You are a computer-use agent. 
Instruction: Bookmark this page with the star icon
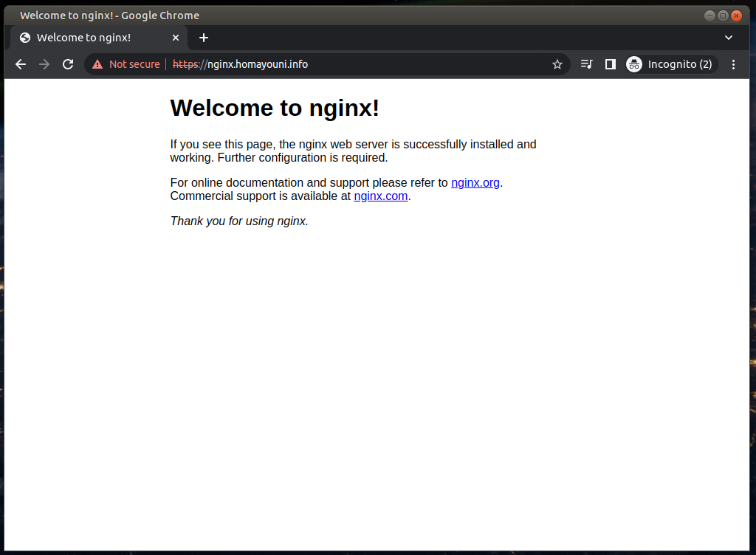tap(557, 64)
